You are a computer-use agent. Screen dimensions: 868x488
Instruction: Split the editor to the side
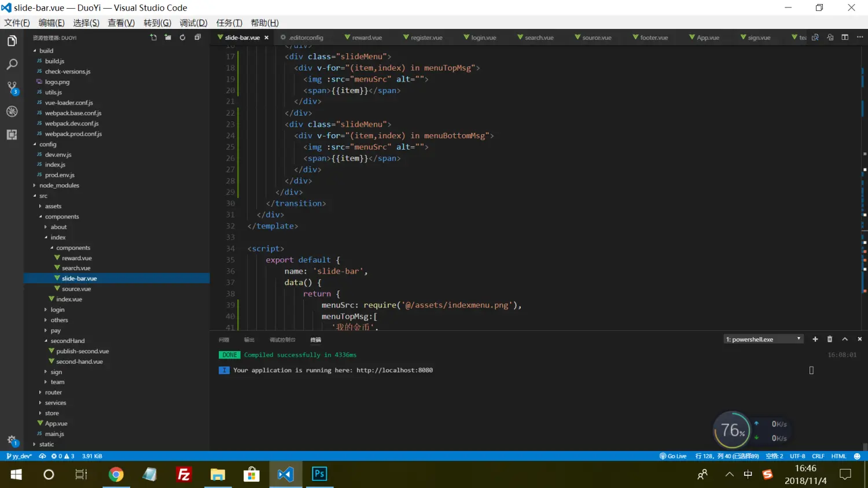tap(845, 38)
